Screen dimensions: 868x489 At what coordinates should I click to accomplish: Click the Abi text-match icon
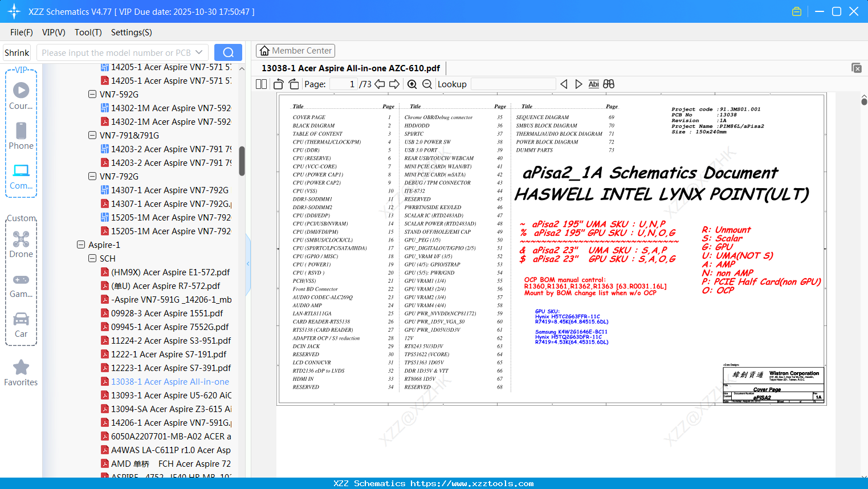point(594,84)
